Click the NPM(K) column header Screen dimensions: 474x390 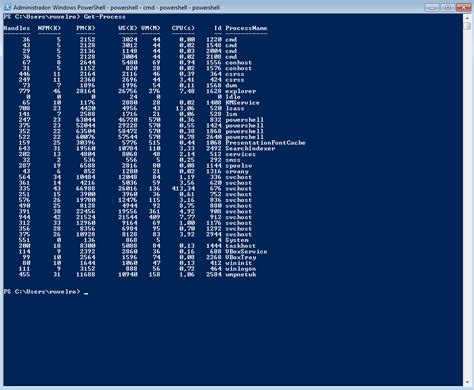pos(49,28)
